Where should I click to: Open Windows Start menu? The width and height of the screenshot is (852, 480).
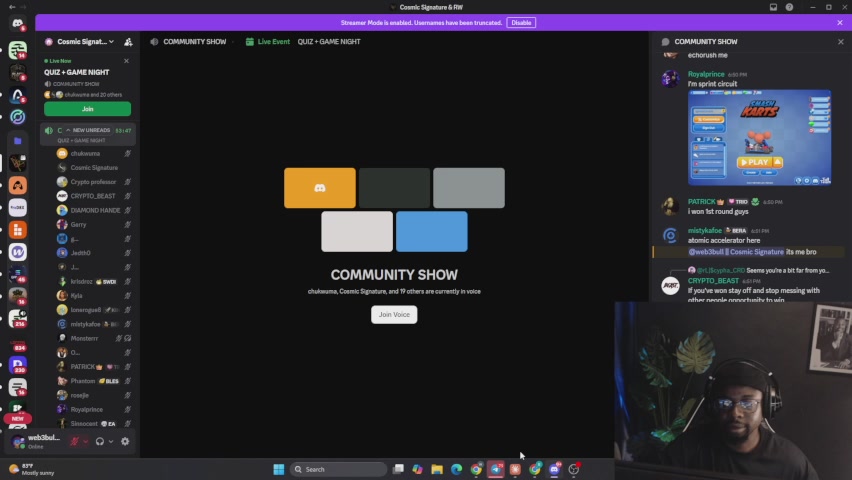pos(279,469)
